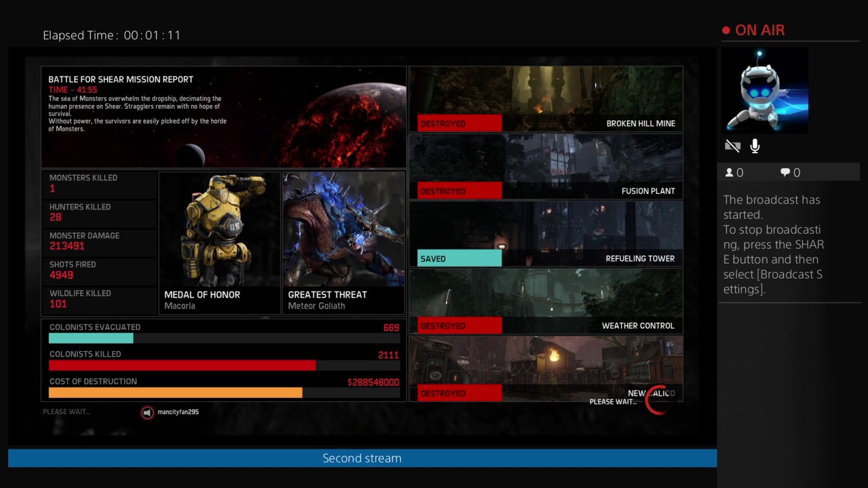The image size is (868, 488).
Task: Click the colonists killed value 2111
Action: [x=389, y=355]
